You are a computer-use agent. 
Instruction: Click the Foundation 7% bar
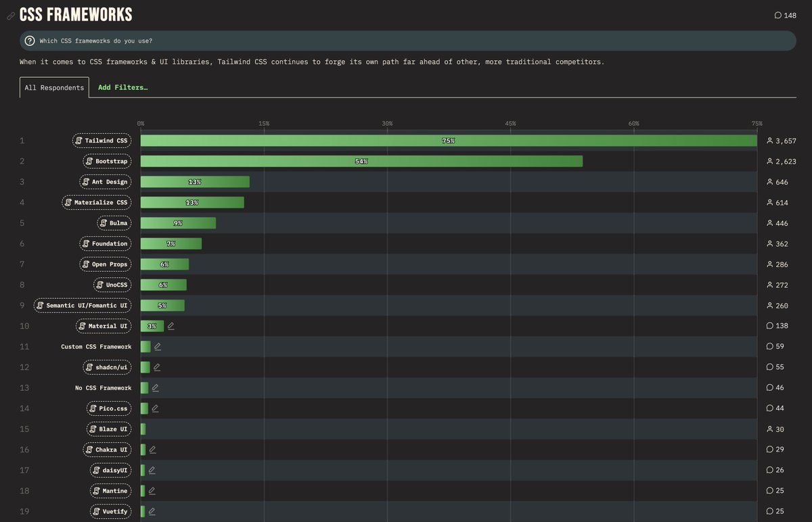(x=171, y=243)
